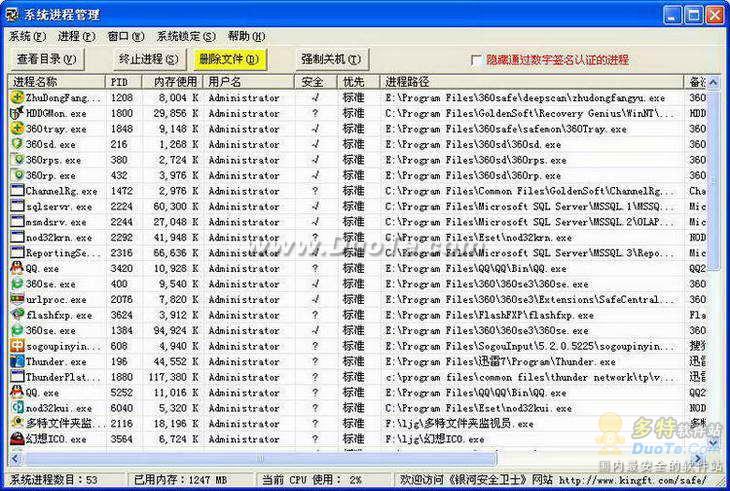Click status text 系统进程数目：53

pyautogui.click(x=54, y=479)
